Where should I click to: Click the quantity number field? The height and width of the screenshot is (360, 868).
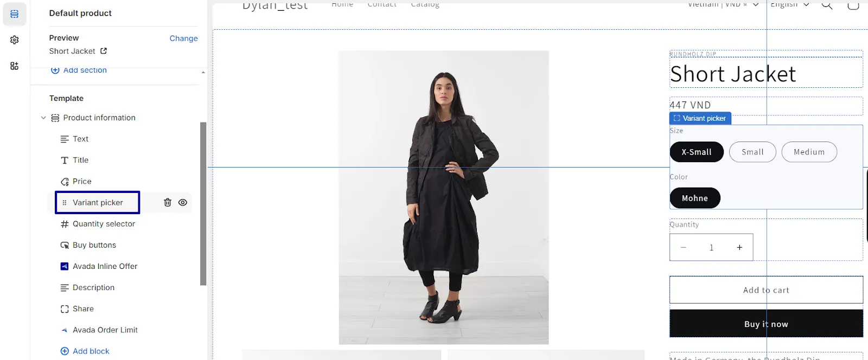pyautogui.click(x=711, y=247)
